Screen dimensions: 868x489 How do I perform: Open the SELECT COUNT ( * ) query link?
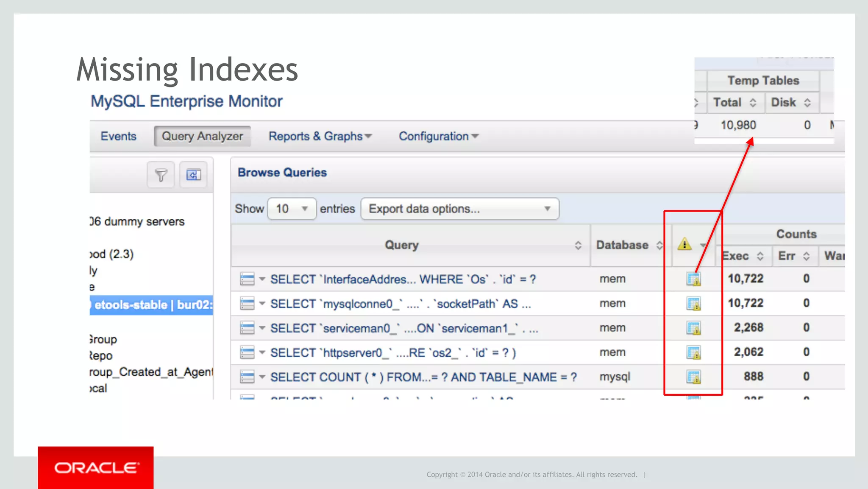point(423,377)
